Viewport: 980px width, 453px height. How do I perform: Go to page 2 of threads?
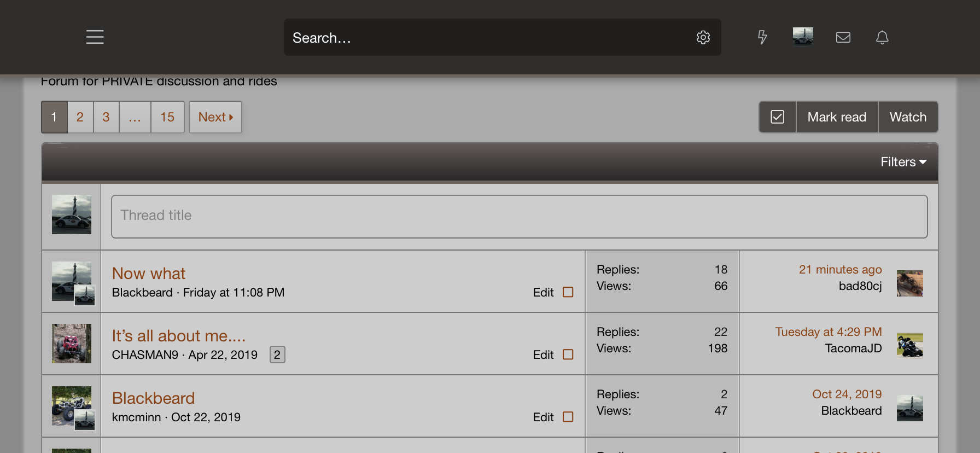[80, 117]
